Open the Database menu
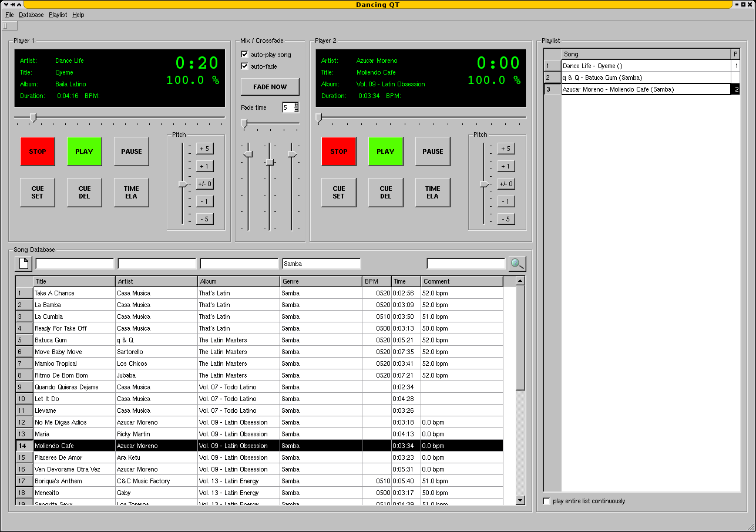The height and width of the screenshot is (532, 756). pos(31,15)
